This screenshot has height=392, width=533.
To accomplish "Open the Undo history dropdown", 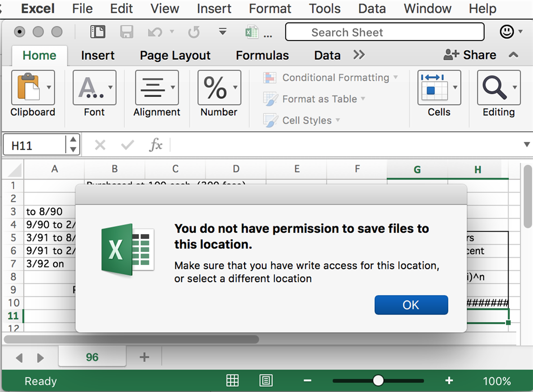I will (x=172, y=32).
